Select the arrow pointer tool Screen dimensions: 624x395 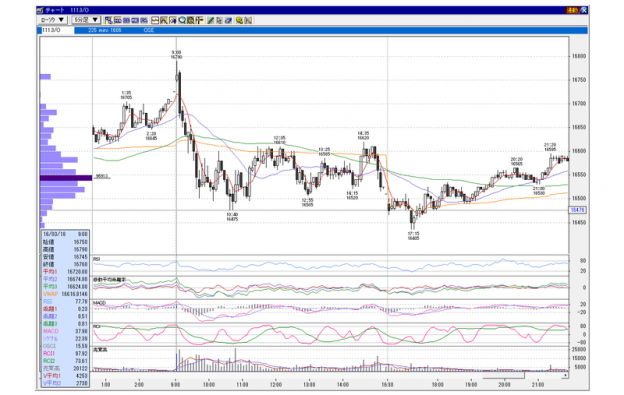220,20
